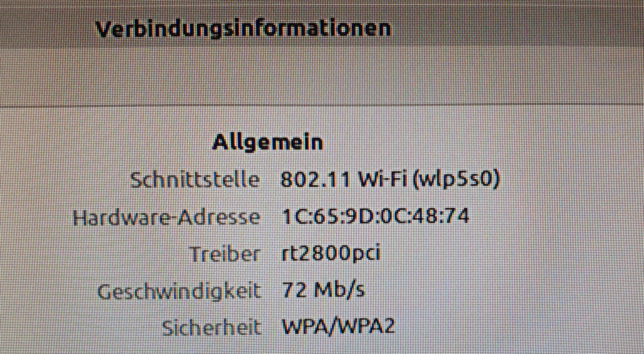Click the 72 Mb/s speed value

coord(323,290)
